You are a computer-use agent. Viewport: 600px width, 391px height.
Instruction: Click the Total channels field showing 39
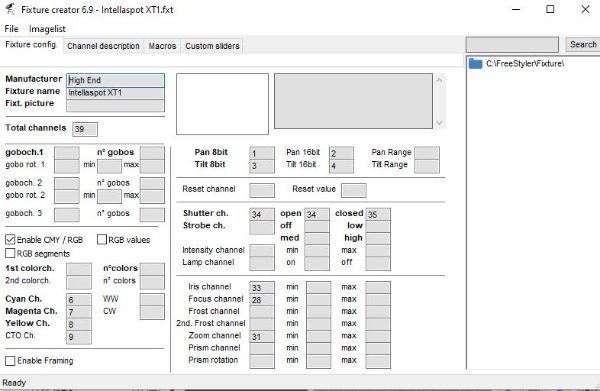coord(85,129)
